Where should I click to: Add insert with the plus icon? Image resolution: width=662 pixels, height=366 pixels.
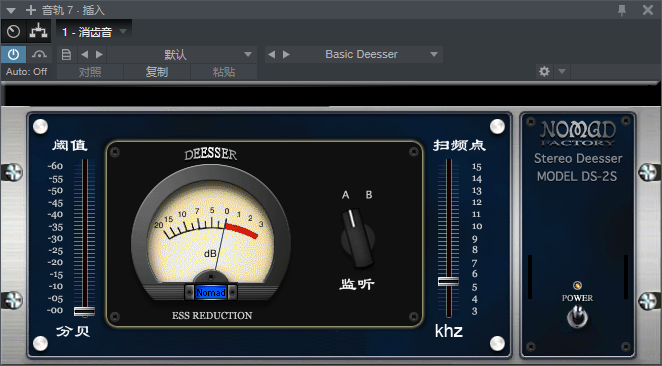[31, 10]
